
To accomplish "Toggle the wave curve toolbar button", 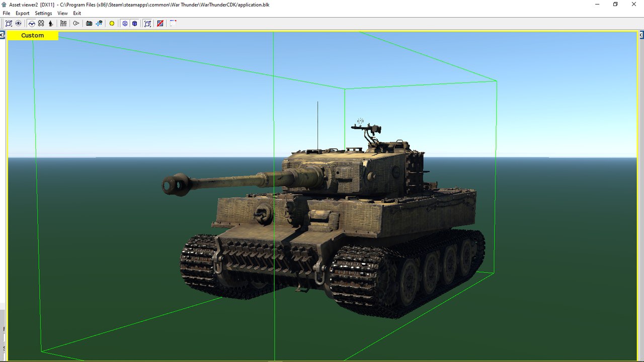I will point(32,23).
